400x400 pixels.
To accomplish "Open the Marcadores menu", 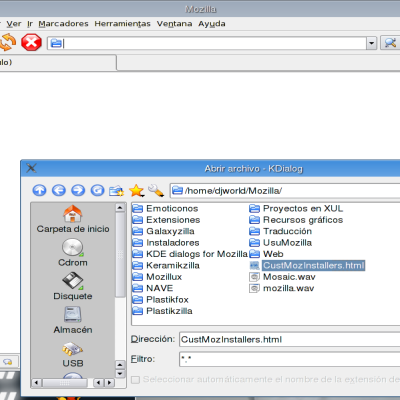I will (x=63, y=24).
